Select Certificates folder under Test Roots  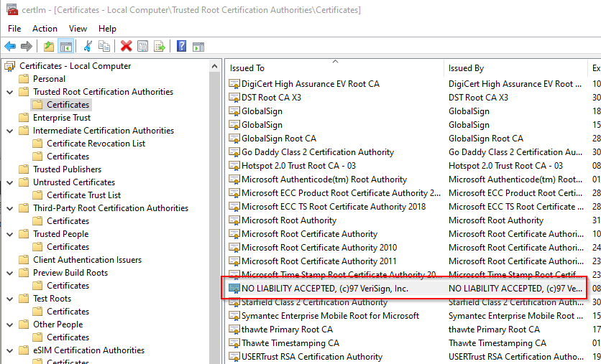click(x=68, y=312)
